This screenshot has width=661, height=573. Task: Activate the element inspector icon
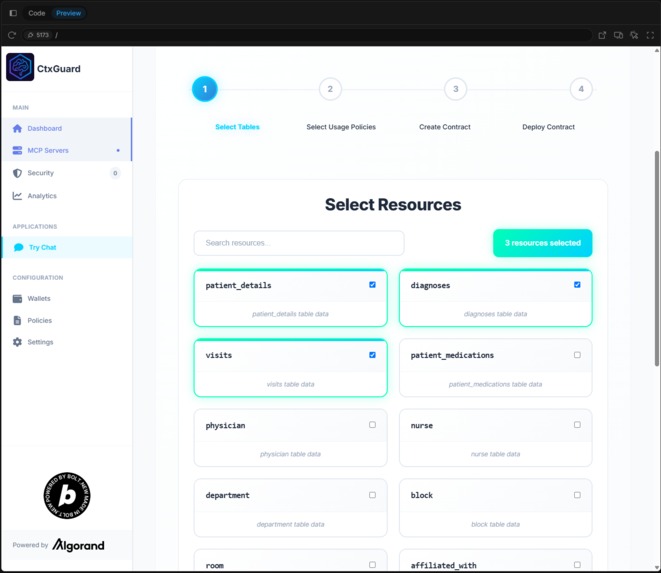[x=634, y=35]
